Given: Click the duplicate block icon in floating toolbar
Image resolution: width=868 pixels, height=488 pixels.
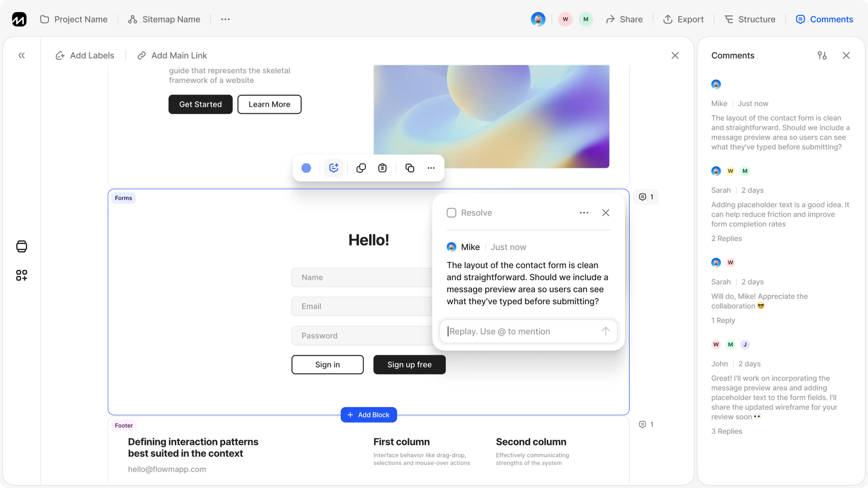Looking at the screenshot, I should click(x=409, y=168).
